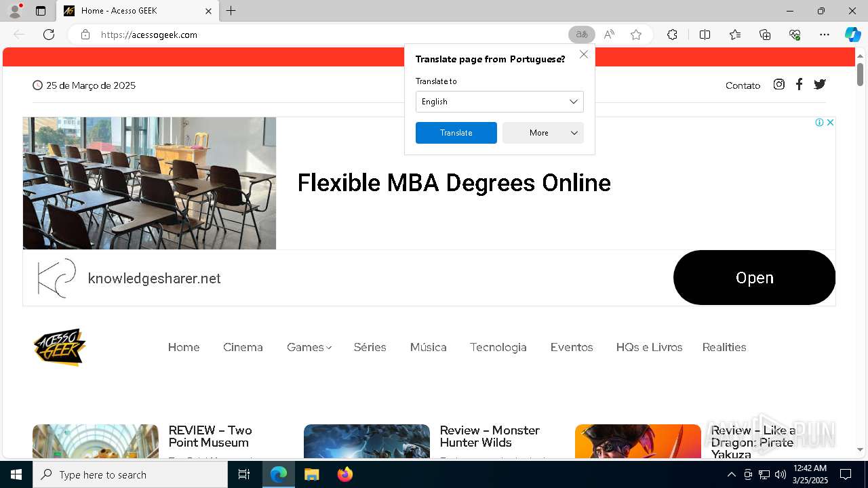Click the page vertical scrollbar thumb
Viewport: 868px width, 488px height.
[860, 75]
